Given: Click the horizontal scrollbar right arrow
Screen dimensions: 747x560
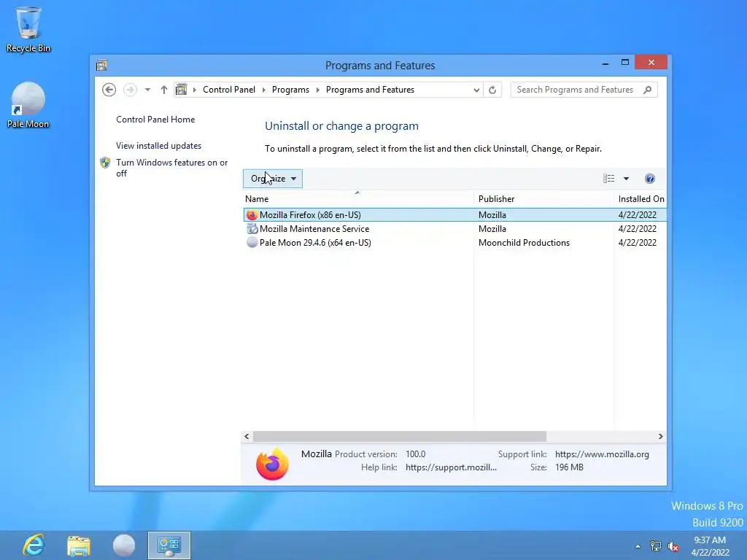Looking at the screenshot, I should (x=660, y=436).
